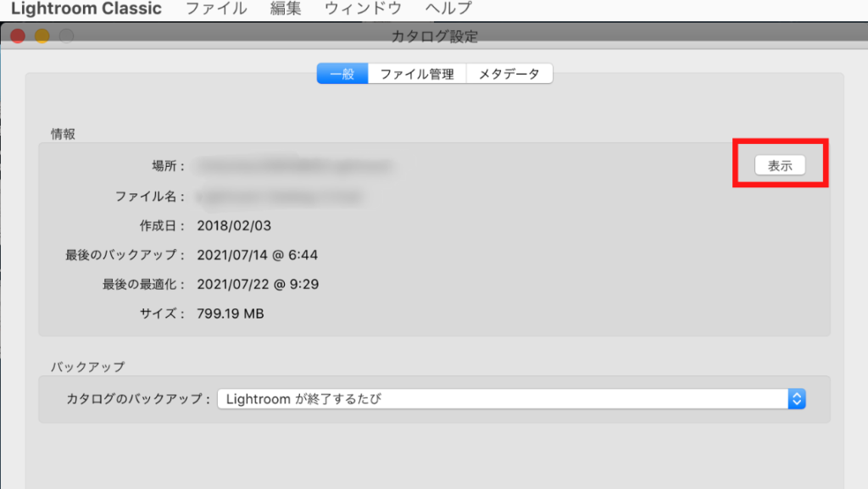This screenshot has width=868, height=489.
Task: Minimize the カタログ設定 window
Action: click(x=42, y=36)
